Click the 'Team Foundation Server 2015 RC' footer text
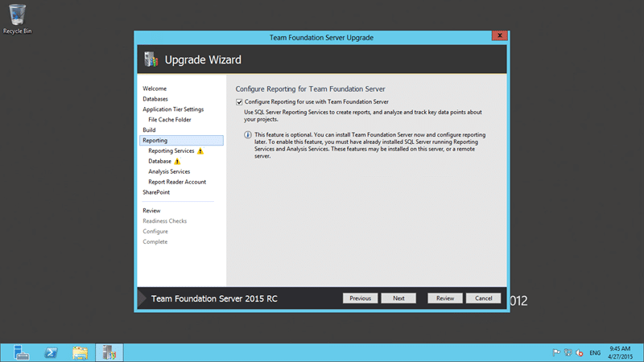644x362 pixels. pos(214,298)
